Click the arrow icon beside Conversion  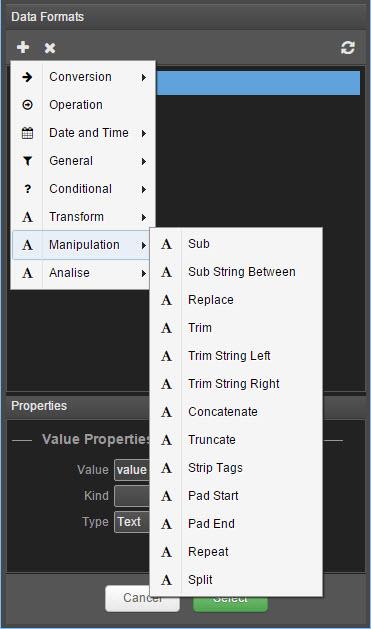(x=27, y=77)
